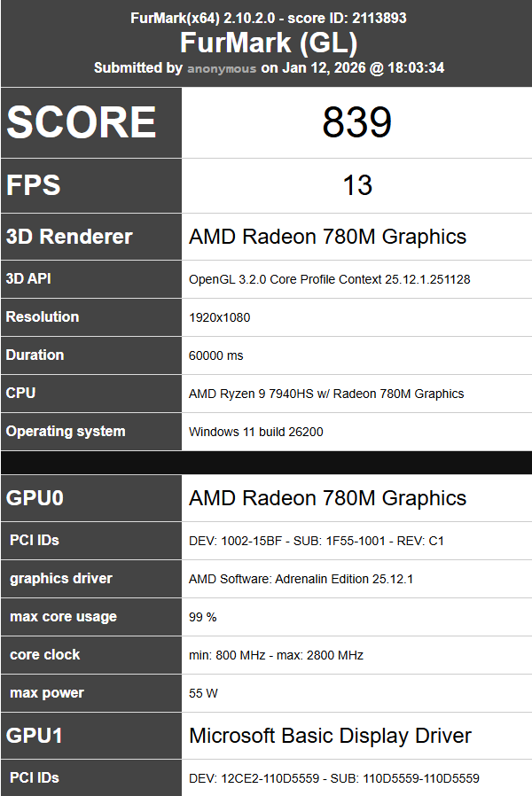Click the GPU1 section label
Image resolution: width=532 pixels, height=796 pixels.
click(x=35, y=736)
